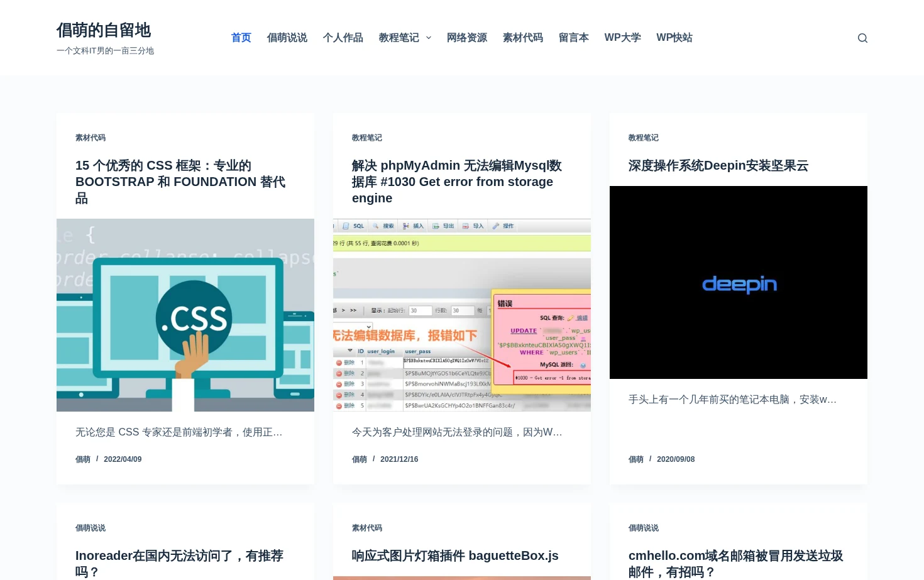Go to 首页 in the navigation
The width and height of the screenshot is (924, 580).
point(241,38)
